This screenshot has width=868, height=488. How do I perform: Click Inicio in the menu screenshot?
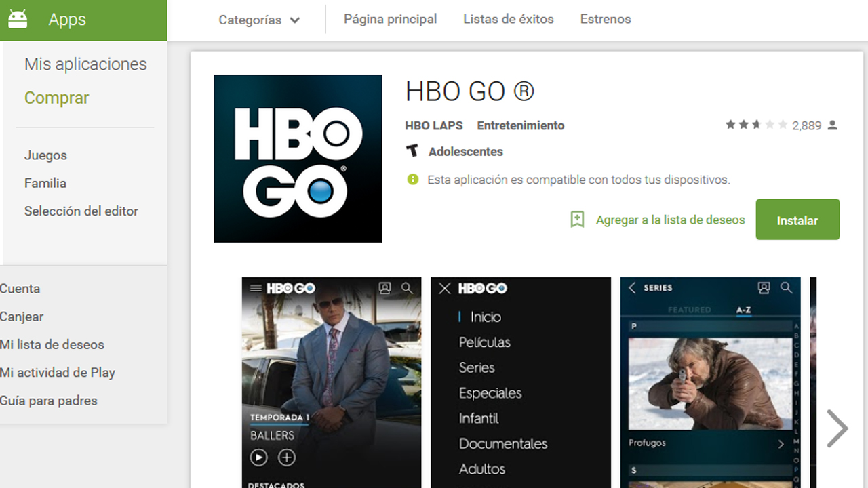[x=486, y=317]
